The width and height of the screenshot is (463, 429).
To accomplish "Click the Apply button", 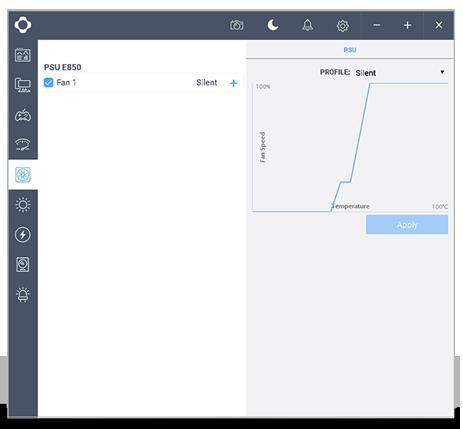I will tap(407, 225).
